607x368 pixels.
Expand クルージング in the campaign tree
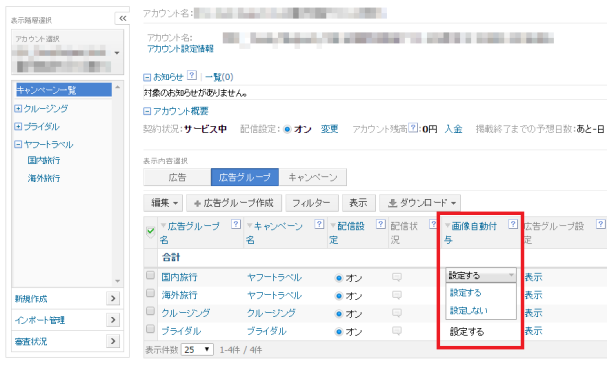click(x=18, y=109)
